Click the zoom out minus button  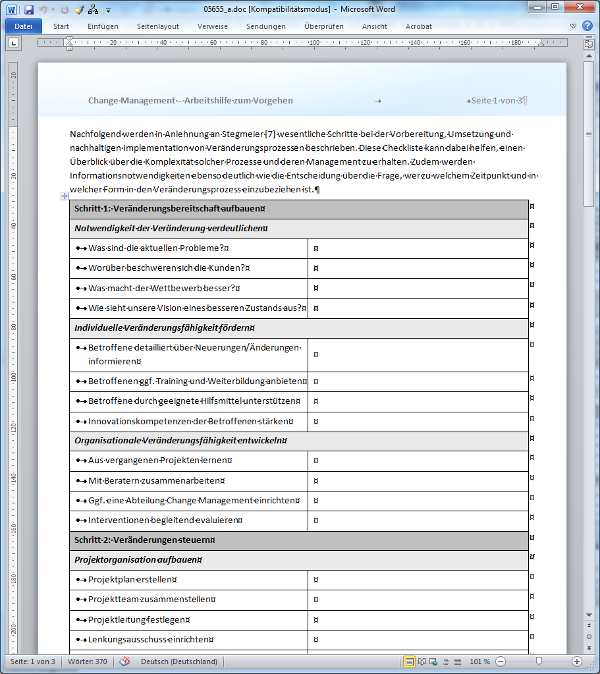(x=500, y=662)
